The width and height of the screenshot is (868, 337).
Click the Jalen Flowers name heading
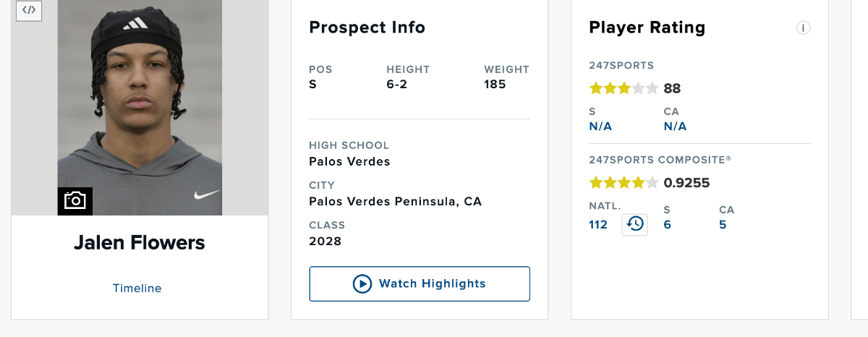pos(140,243)
